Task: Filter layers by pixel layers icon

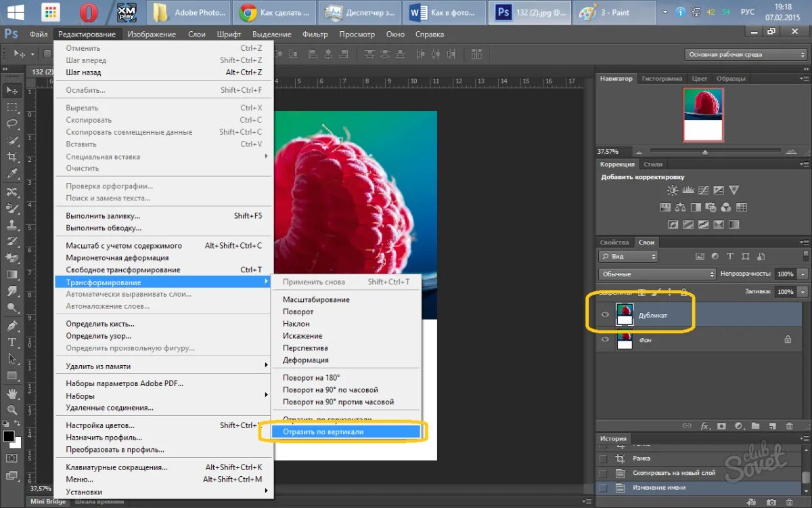Action: pos(699,256)
